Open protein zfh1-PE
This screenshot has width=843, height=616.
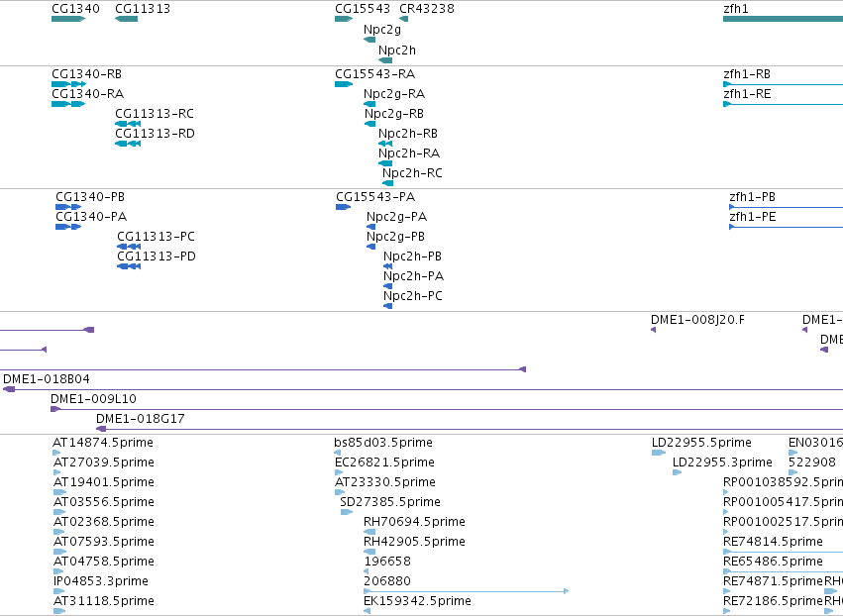(753, 217)
